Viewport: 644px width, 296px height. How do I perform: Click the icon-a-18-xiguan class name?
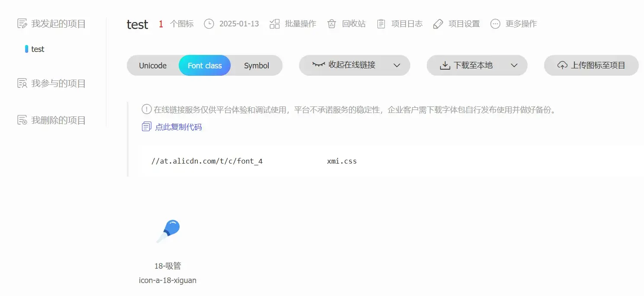(167, 280)
